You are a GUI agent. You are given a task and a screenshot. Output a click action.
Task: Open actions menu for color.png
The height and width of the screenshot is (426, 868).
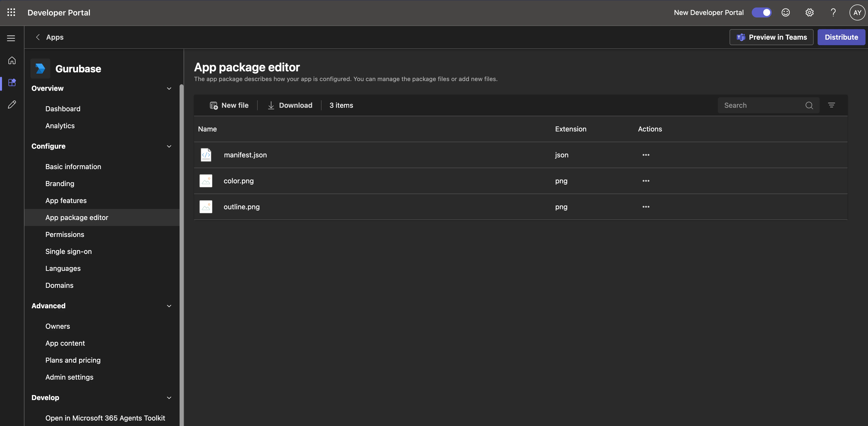coord(646,181)
